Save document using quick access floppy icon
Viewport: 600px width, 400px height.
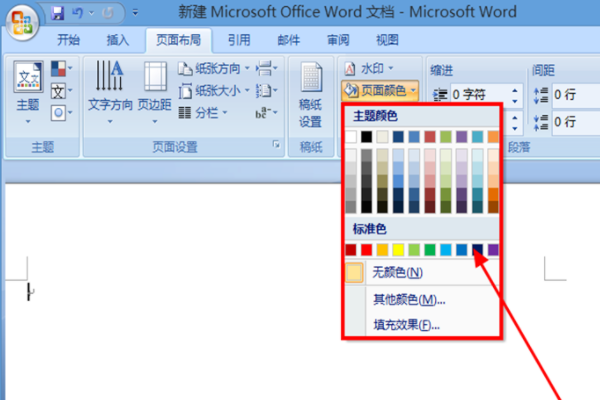(57, 13)
